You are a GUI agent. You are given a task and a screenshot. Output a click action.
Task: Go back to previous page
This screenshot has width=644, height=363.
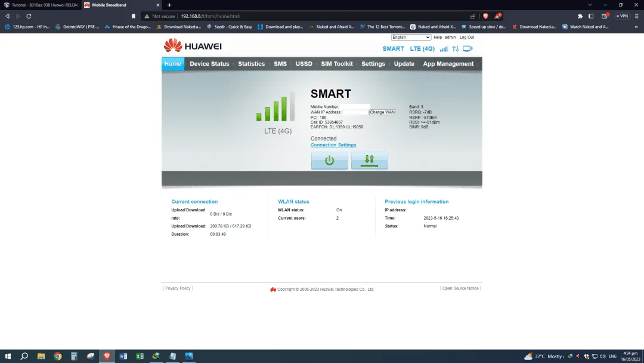point(7,16)
